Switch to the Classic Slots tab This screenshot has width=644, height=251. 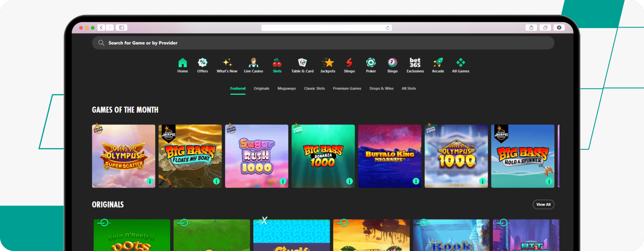coord(314,88)
